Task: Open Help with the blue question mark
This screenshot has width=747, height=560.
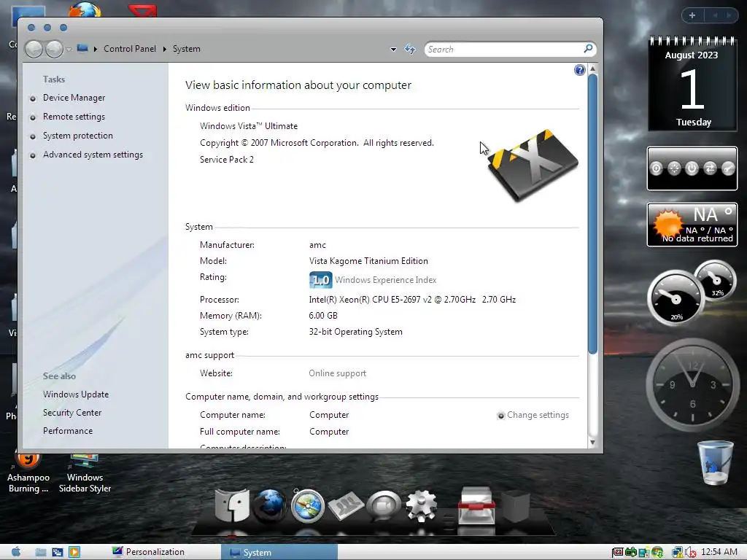Action: [x=579, y=71]
